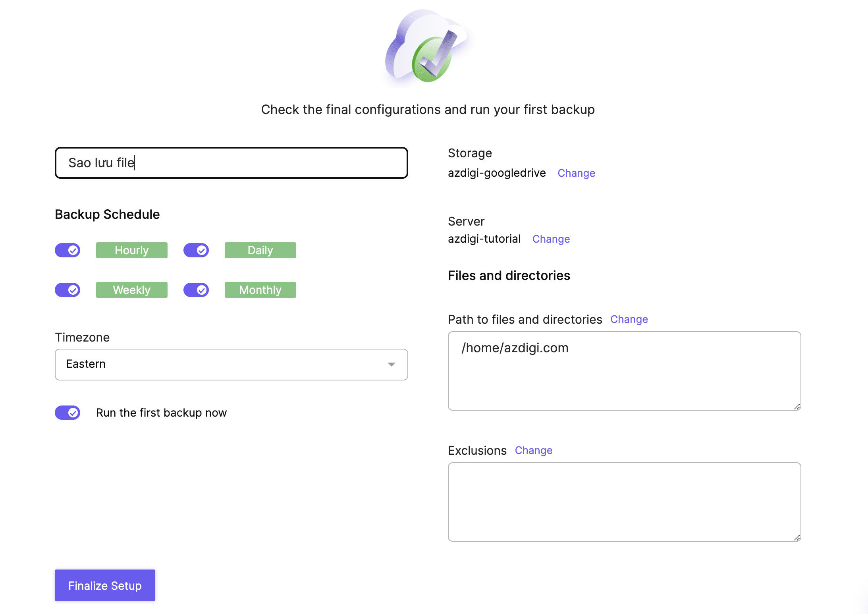This screenshot has height=614, width=868.
Task: Disable the Hourly backup toggle
Action: 68,250
